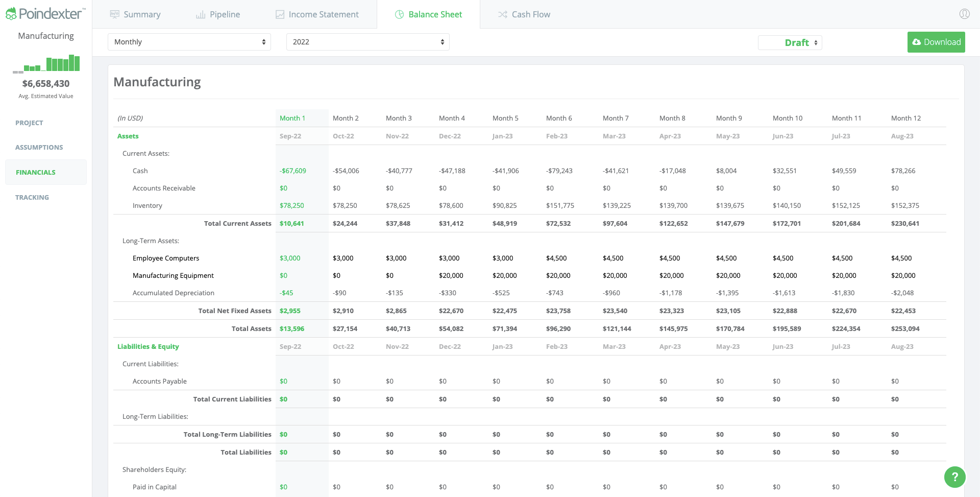This screenshot has width=980, height=497.
Task: Click the Avg. Estimated Value caption
Action: [x=46, y=96]
